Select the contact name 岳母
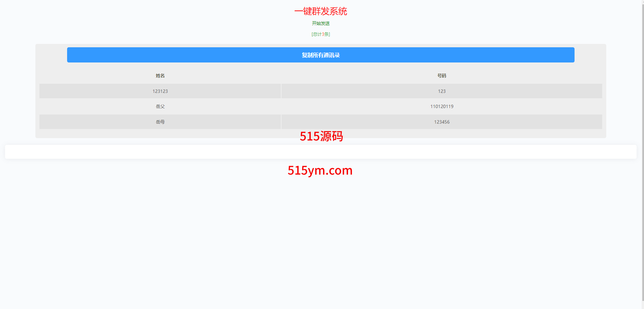The width and height of the screenshot is (644, 309). [160, 122]
